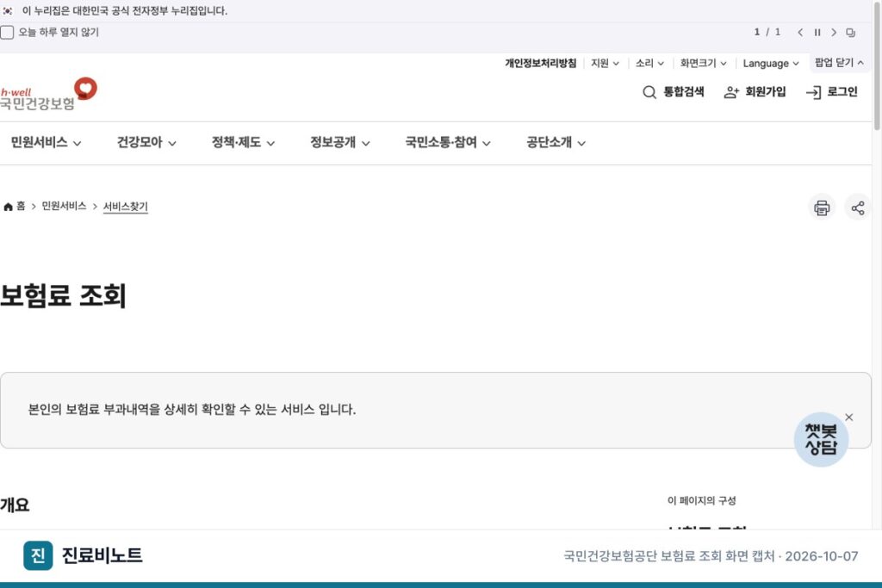Image resolution: width=882 pixels, height=588 pixels.
Task: Click the 보험료 조회 page heading
Action: pos(63,295)
